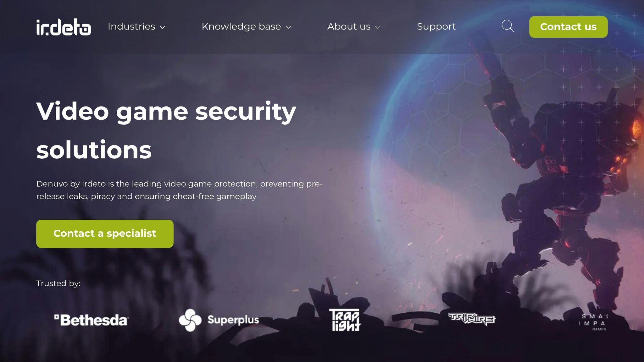Viewport: 644px width, 362px height.
Task: Open the Traplight logo
Action: (x=345, y=320)
